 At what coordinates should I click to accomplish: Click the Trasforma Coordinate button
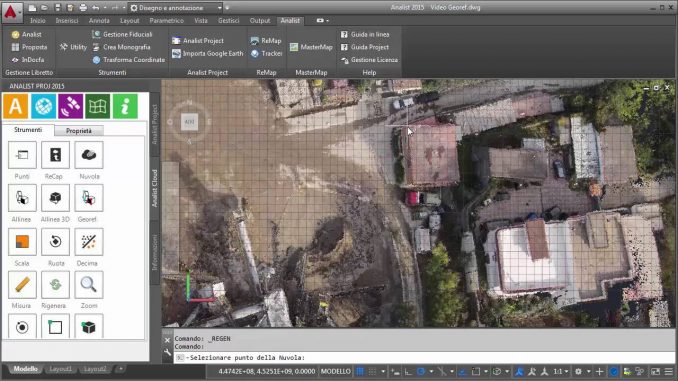(129, 60)
